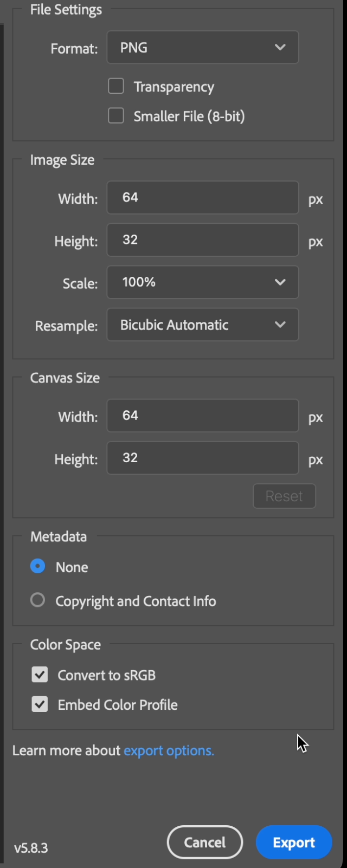
Task: Expand the Resample chevron in Image Size
Action: [x=280, y=325]
